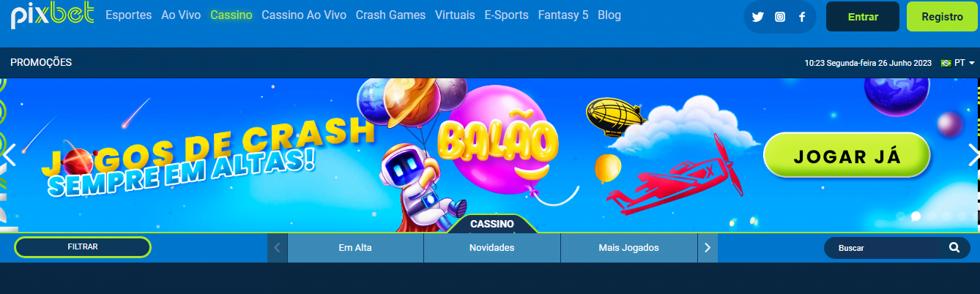Click the pixbet logo
Viewport: 980px width, 294px height.
52,16
